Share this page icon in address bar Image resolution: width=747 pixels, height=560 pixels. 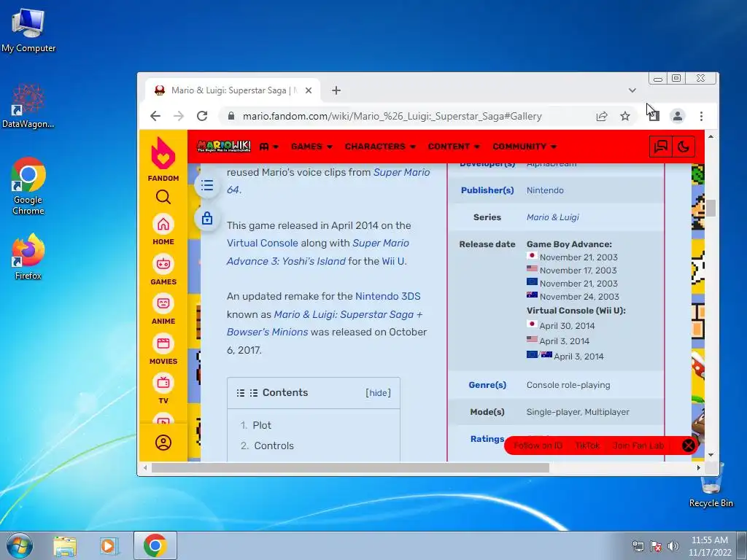[x=602, y=116]
